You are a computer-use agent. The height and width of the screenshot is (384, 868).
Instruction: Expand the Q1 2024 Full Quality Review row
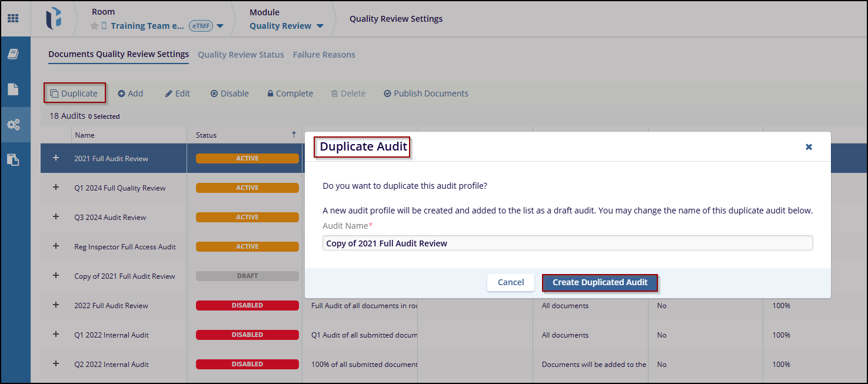(56, 188)
